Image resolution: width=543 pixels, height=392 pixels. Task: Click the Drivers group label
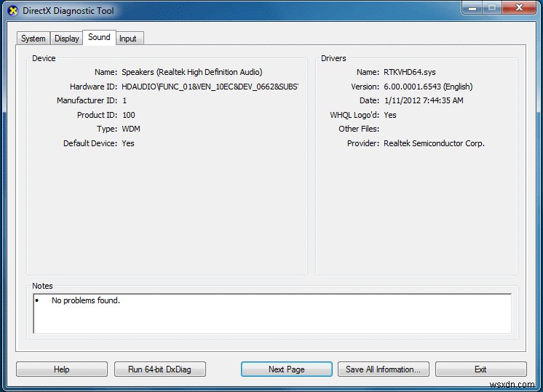pos(333,58)
